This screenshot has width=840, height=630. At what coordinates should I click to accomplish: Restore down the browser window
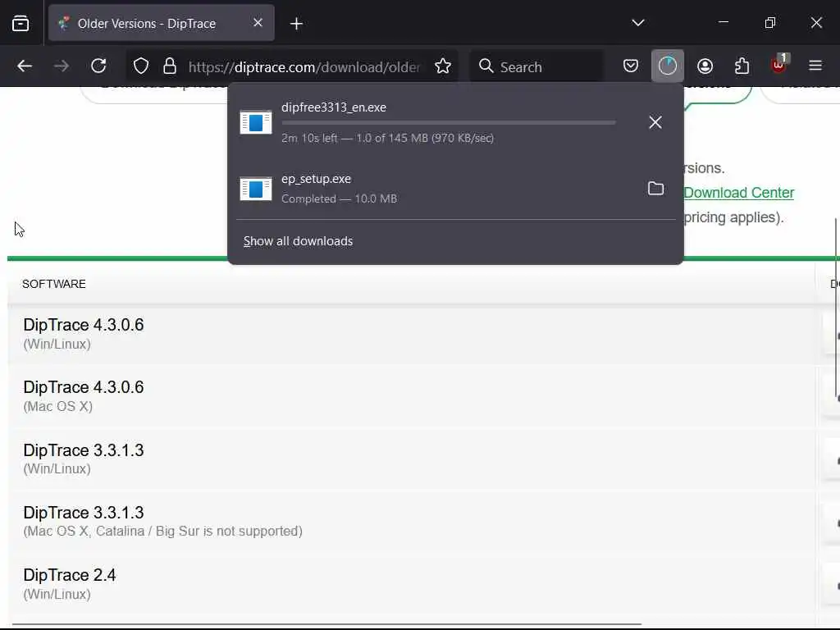point(769,22)
